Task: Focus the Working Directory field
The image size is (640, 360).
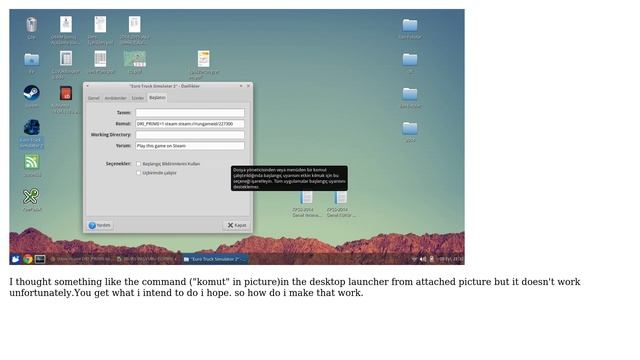Action: (190, 135)
